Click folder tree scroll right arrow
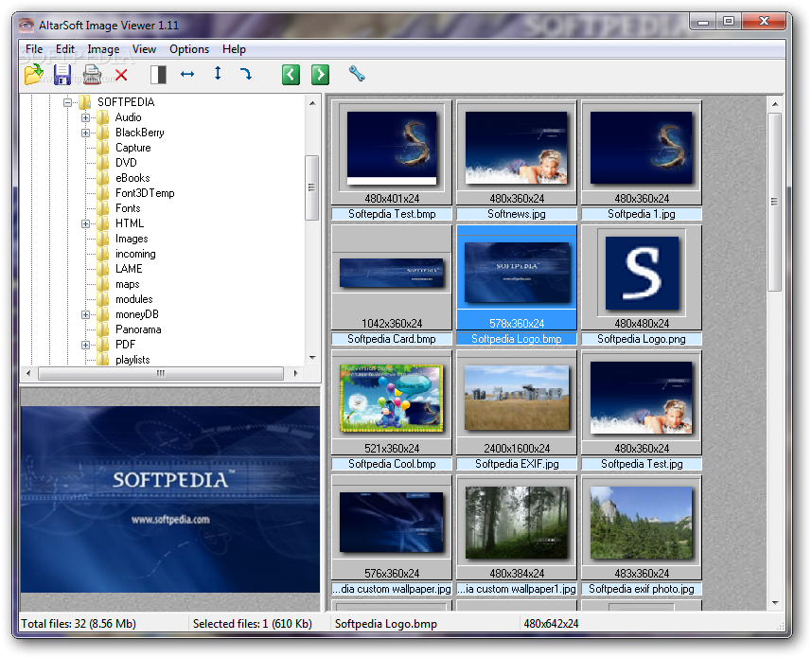Screen dimensions: 812x658 295,373
